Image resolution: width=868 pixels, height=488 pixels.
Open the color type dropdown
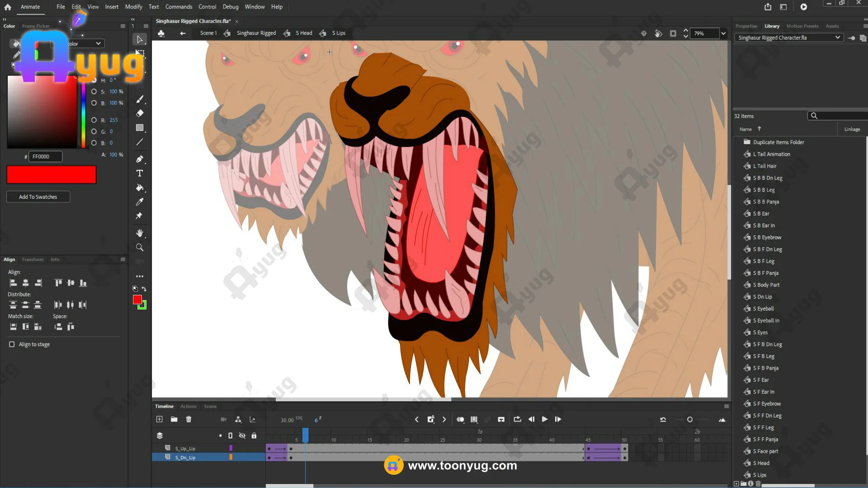(x=98, y=43)
